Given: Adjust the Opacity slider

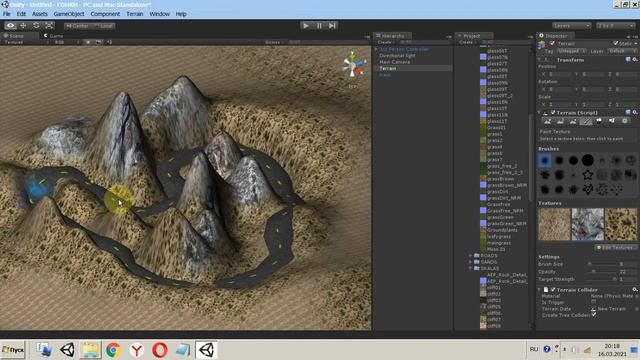Looking at the screenshot, I should 602,271.
